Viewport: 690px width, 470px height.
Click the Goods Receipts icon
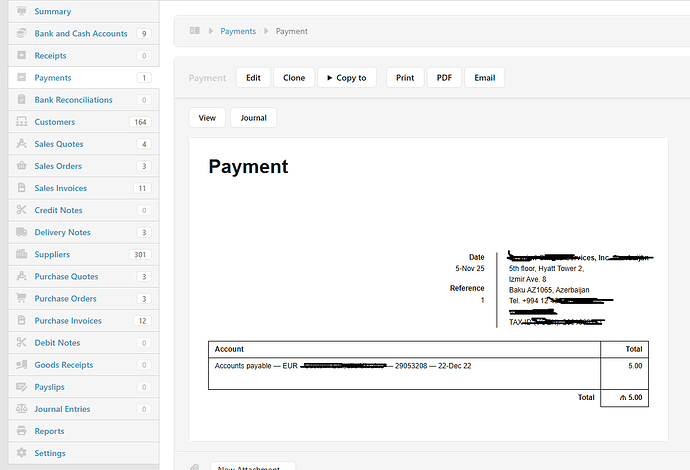(x=21, y=364)
